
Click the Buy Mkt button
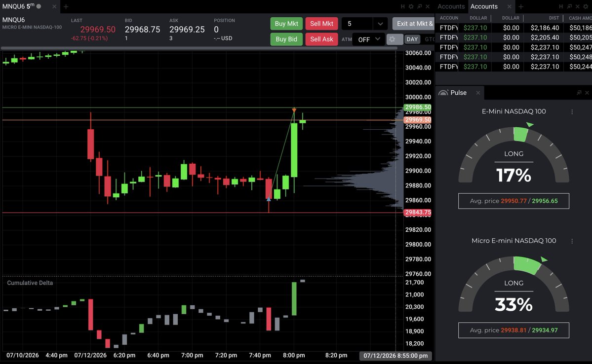[286, 24]
